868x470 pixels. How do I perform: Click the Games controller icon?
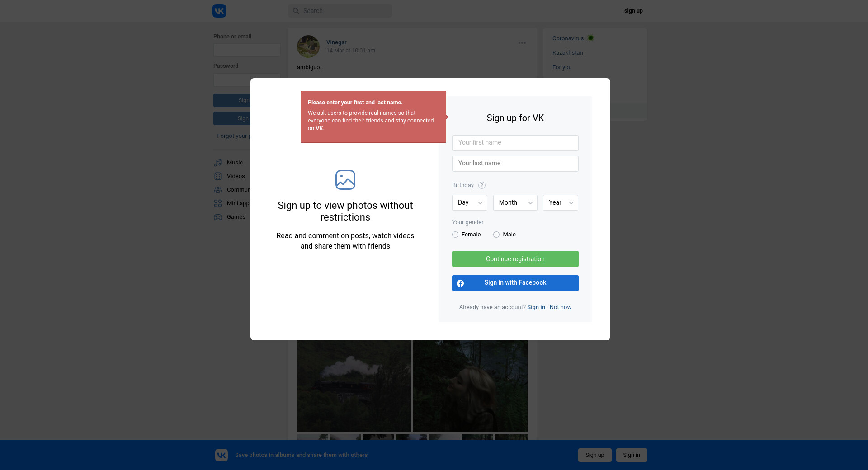pyautogui.click(x=218, y=217)
